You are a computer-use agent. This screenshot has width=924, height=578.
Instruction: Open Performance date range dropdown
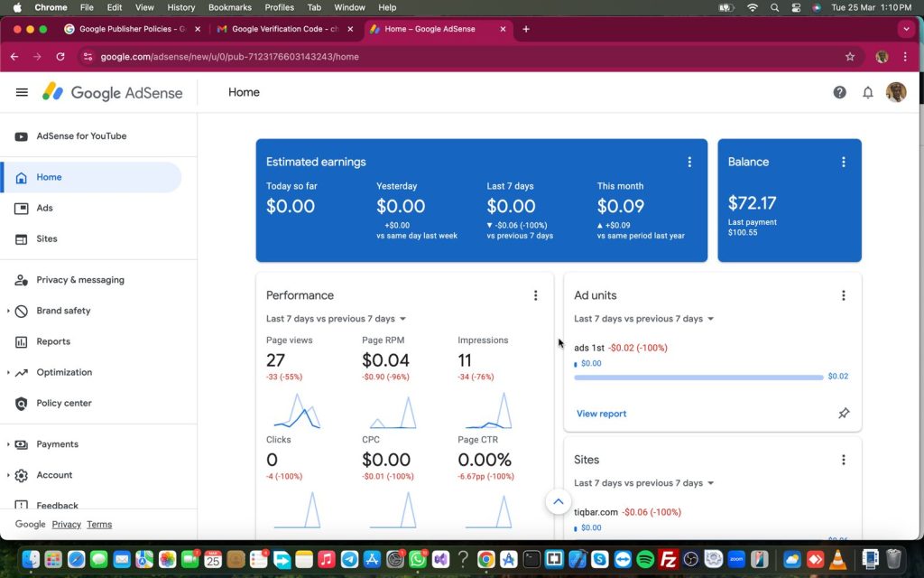tap(336, 319)
